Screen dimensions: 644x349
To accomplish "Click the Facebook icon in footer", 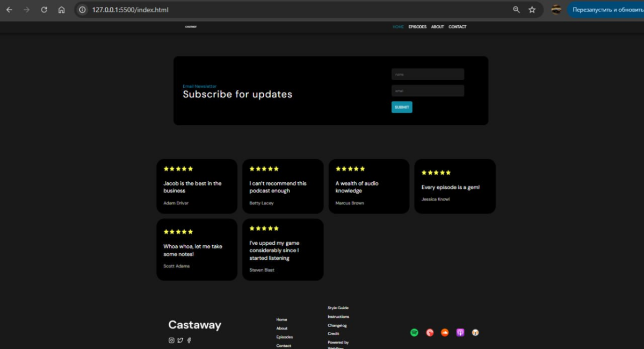I will (x=189, y=340).
